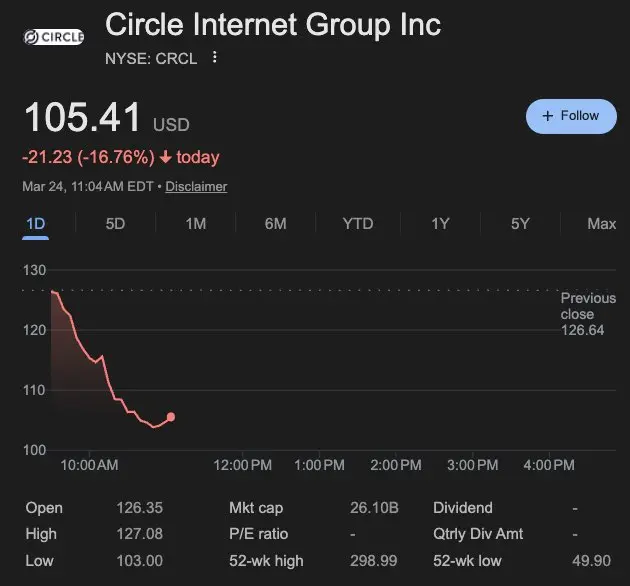Switch to the 1M chart tab
Viewport: 630px width, 586px height.
tap(196, 224)
